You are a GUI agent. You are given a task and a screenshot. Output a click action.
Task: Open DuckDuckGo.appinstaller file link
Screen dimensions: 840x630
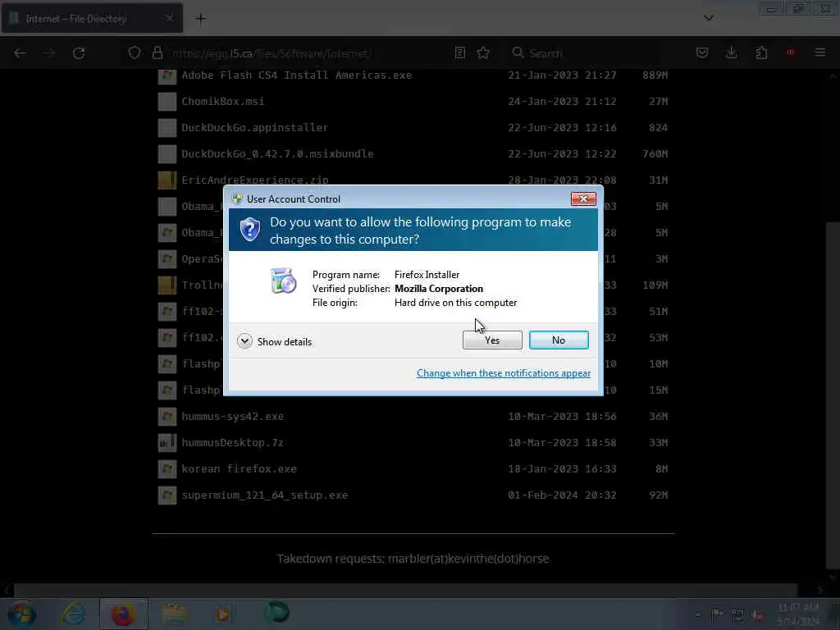pyautogui.click(x=254, y=127)
